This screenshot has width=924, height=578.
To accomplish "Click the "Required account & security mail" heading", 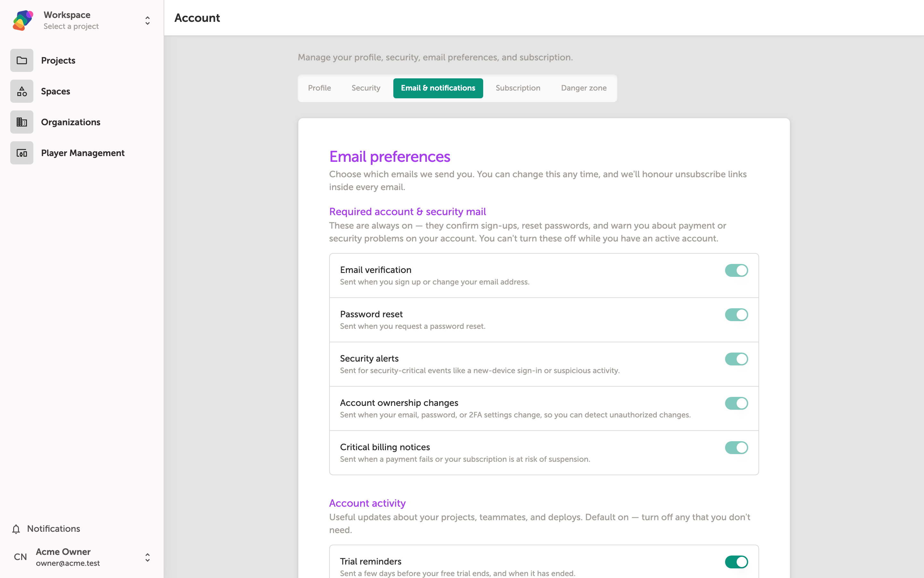I will tap(407, 211).
